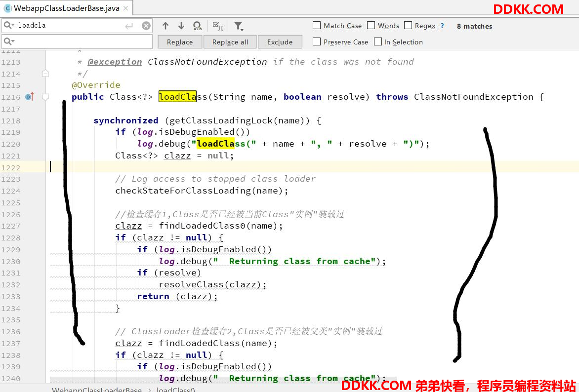Viewport: 579px width, 392px height.
Task: Click the @Override annotation
Action: [96, 85]
